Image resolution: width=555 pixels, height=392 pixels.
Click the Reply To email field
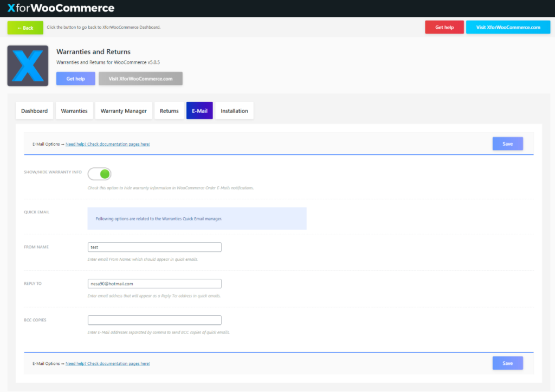154,284
